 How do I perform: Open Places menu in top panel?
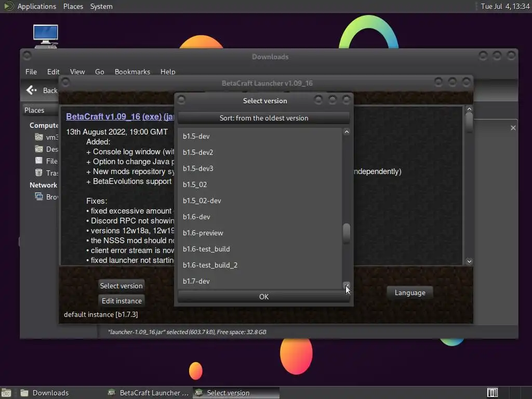[73, 6]
